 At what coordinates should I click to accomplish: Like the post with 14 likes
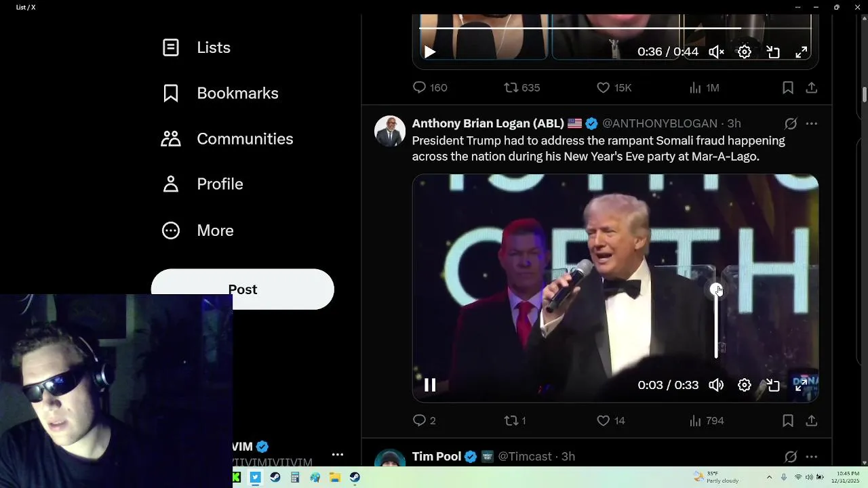click(x=611, y=421)
